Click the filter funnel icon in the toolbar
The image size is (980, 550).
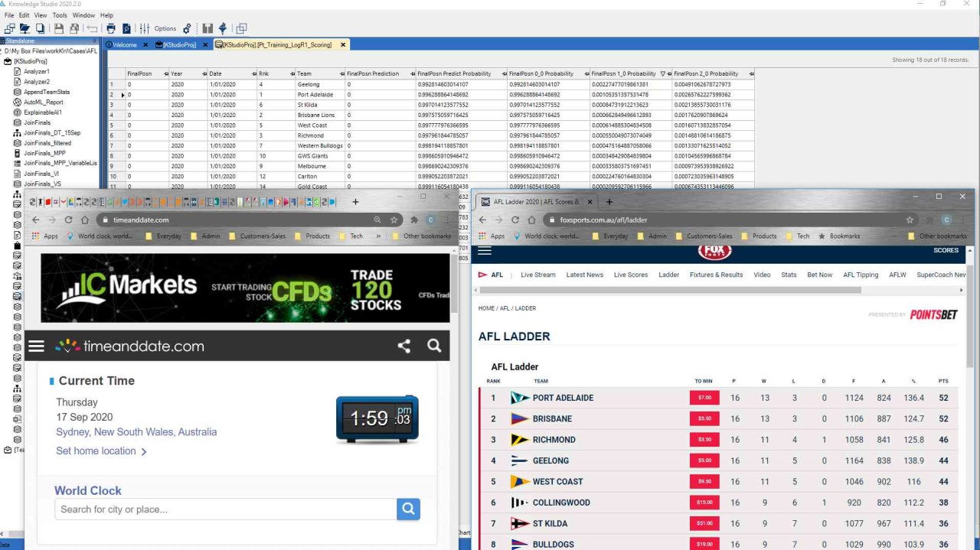pos(223,28)
